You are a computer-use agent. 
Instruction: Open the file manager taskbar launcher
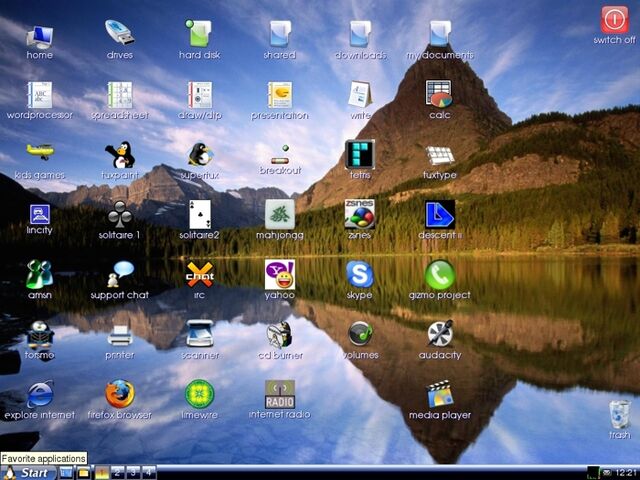[83, 473]
